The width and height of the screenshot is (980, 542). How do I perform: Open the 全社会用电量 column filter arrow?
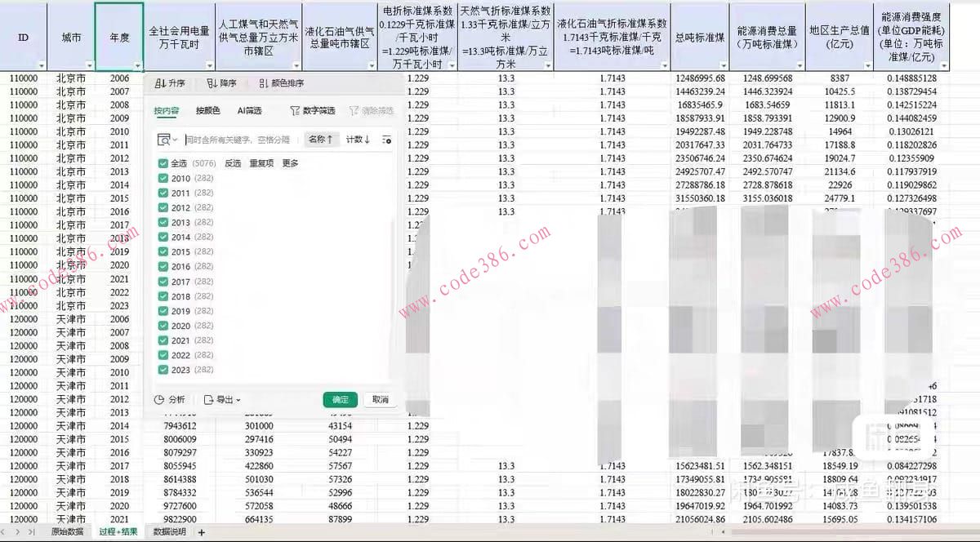tap(208, 66)
